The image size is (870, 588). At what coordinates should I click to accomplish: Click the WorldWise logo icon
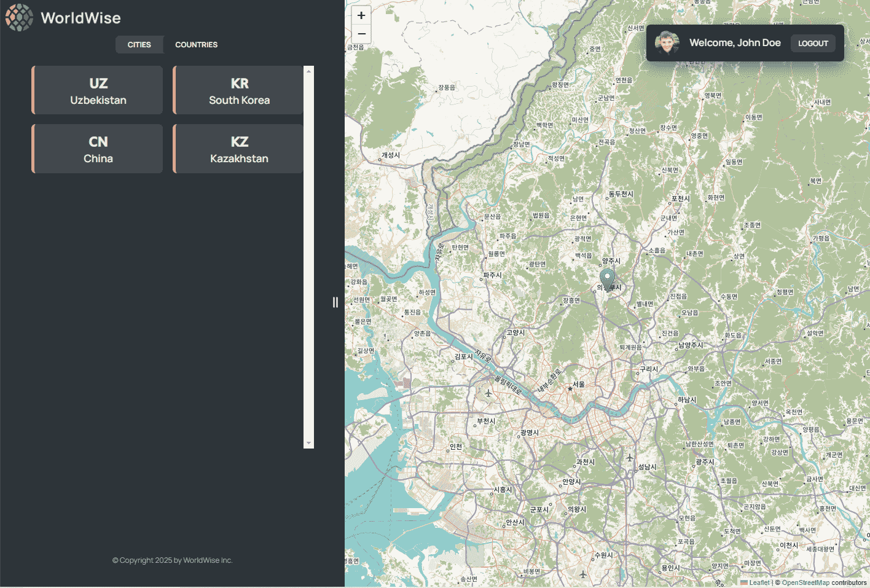click(19, 17)
